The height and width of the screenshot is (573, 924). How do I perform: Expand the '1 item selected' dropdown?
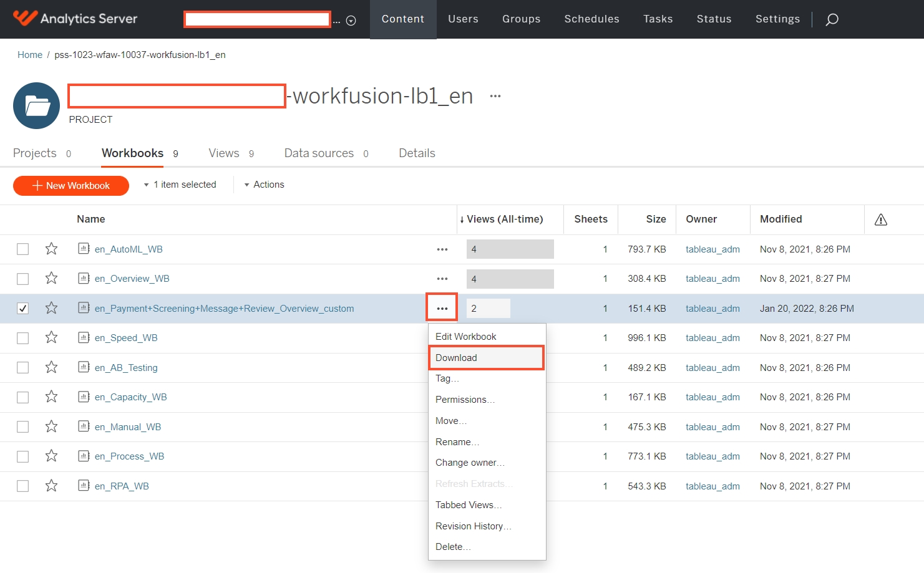(x=180, y=185)
